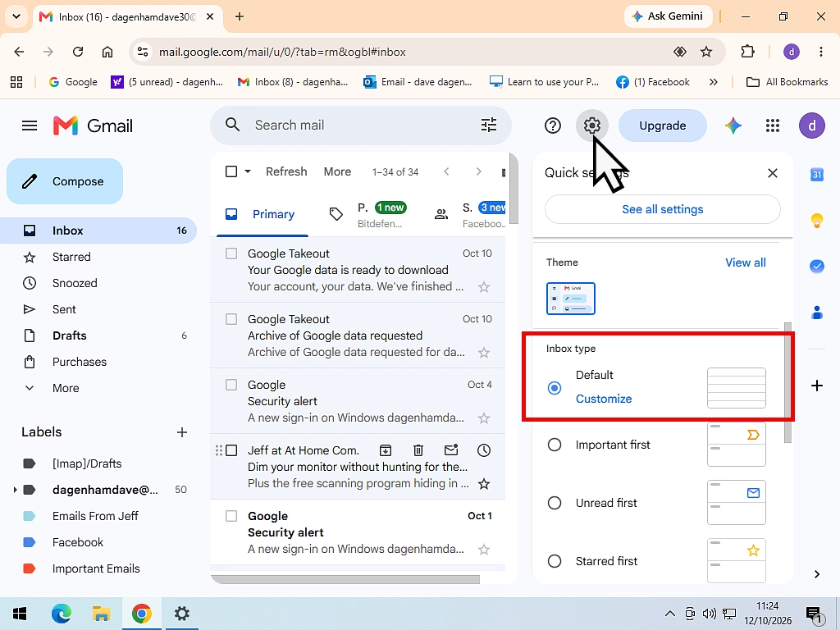Show more bookmarks chevron
The width and height of the screenshot is (840, 630).
(x=713, y=82)
